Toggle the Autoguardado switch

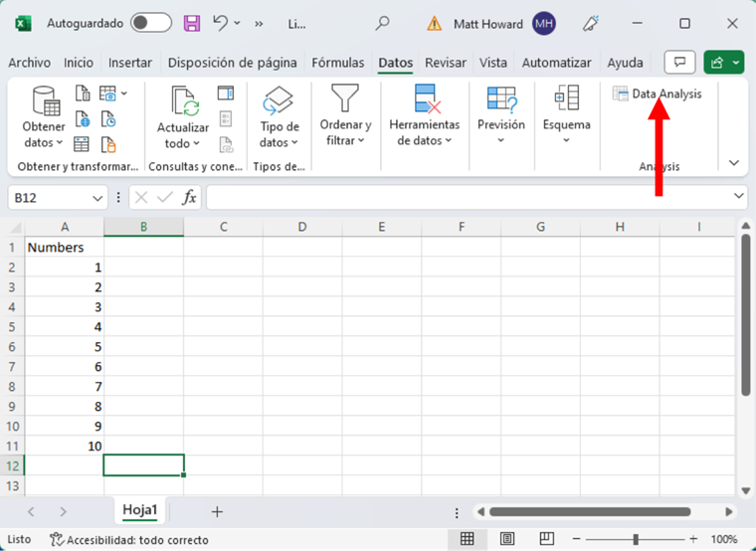150,23
